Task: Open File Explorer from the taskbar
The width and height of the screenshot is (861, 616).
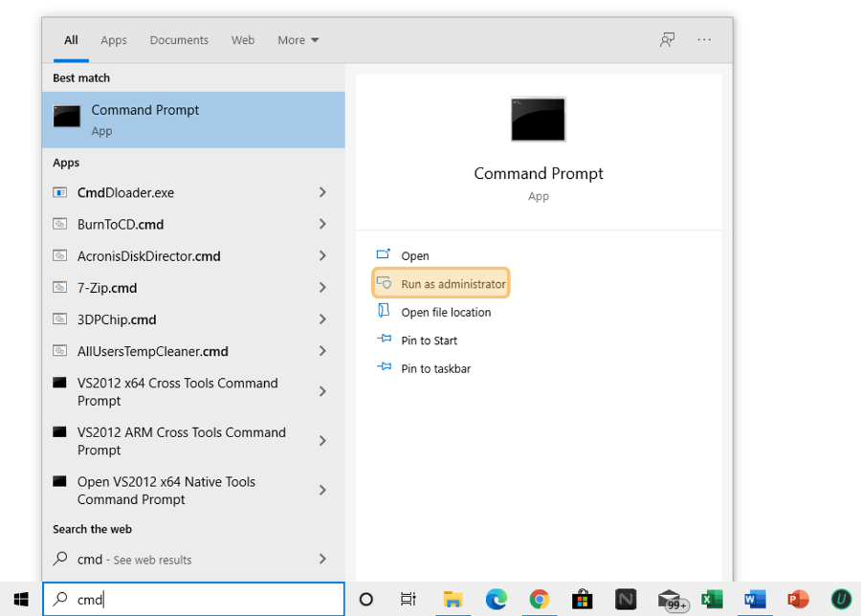Action: pos(453,599)
